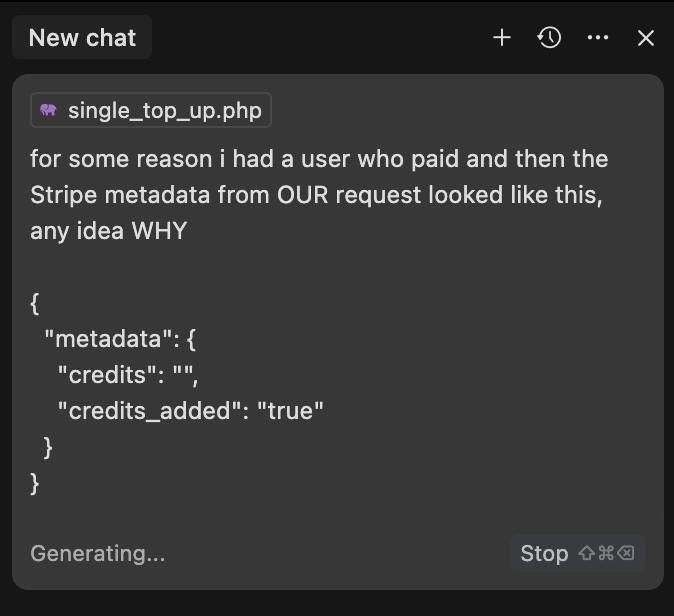The height and width of the screenshot is (616, 674).
Task: Close the chat panel with X
Action: pyautogui.click(x=646, y=38)
